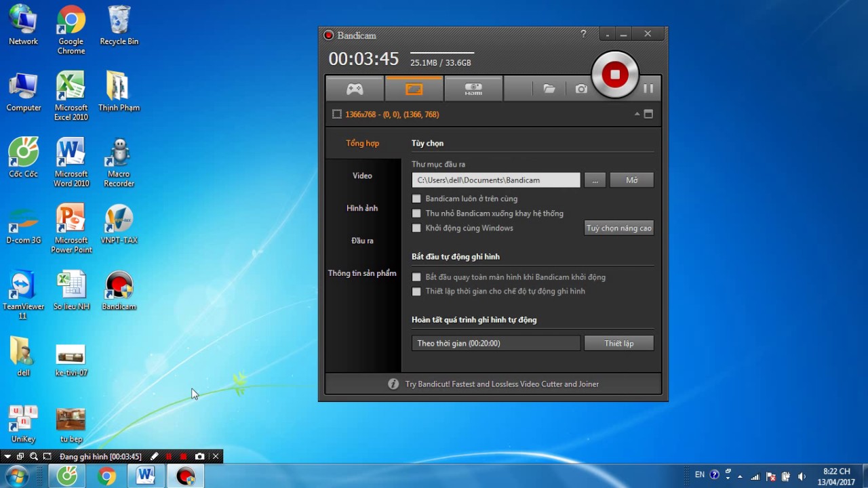This screenshot has width=868, height=488.
Task: Pause recording from the small red pause icon
Action: pyautogui.click(x=169, y=457)
